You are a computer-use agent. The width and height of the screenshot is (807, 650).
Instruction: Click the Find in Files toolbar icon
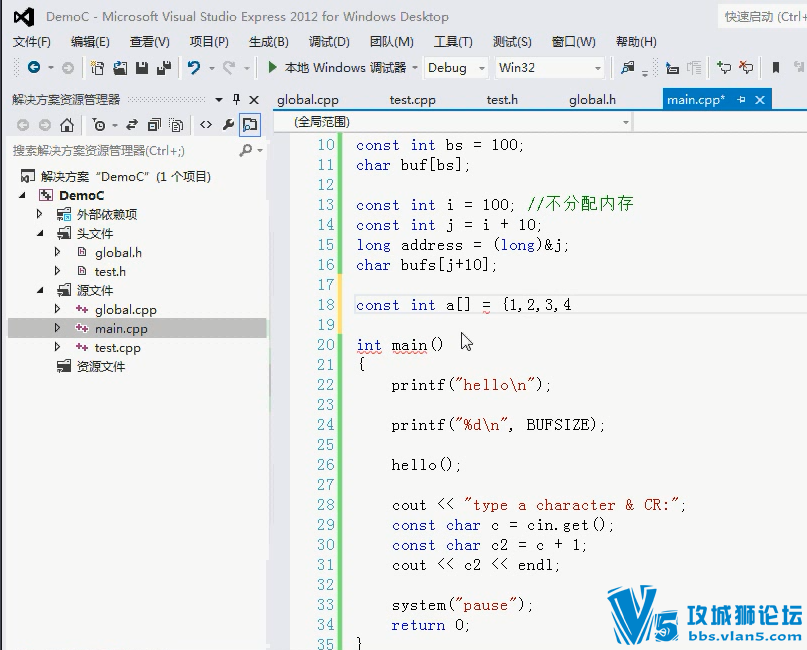coord(627,67)
